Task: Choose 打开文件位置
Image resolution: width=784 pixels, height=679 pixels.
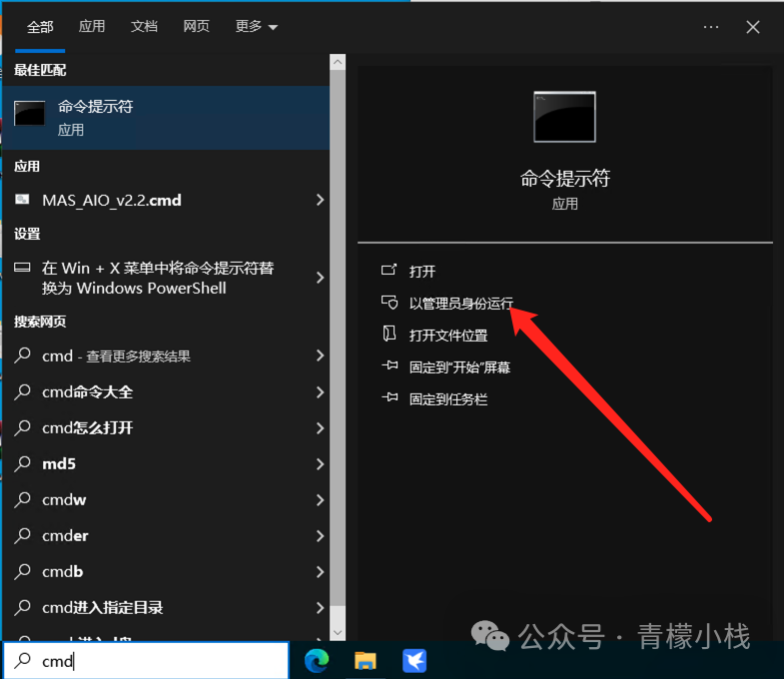Action: pyautogui.click(x=448, y=335)
